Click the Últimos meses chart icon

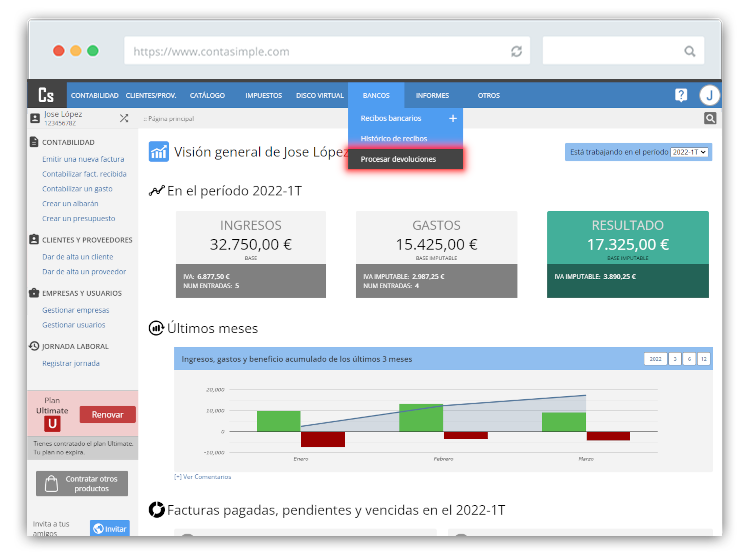(x=156, y=328)
